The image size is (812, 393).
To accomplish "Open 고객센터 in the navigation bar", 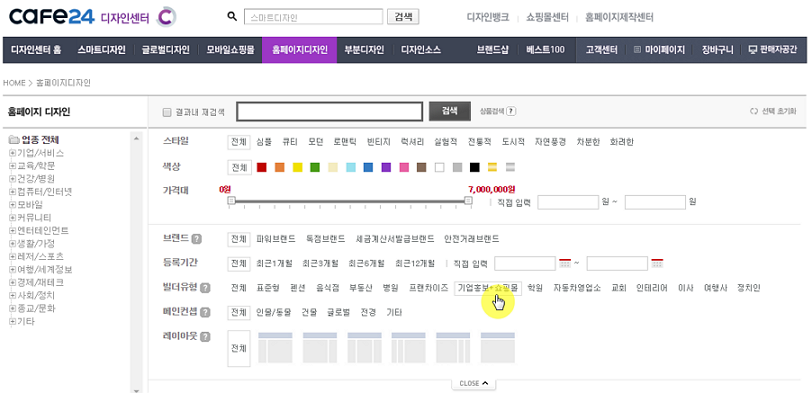I will pos(601,50).
